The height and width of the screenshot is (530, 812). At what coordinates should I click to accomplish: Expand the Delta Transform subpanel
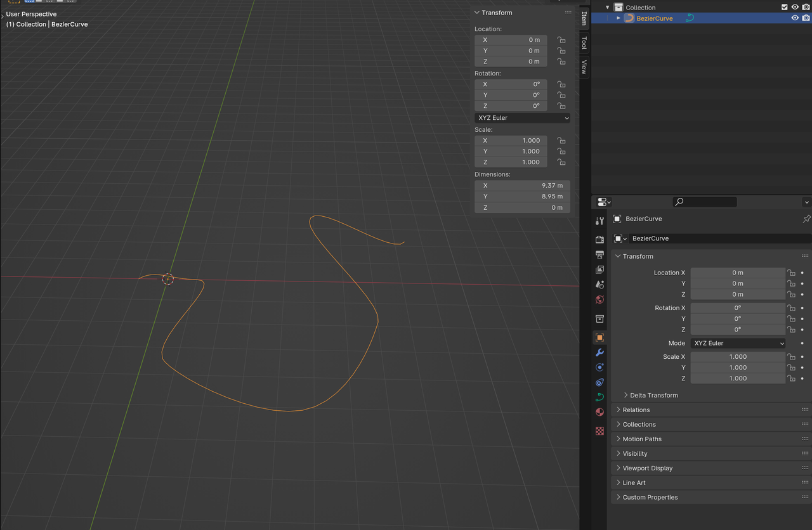pos(626,395)
